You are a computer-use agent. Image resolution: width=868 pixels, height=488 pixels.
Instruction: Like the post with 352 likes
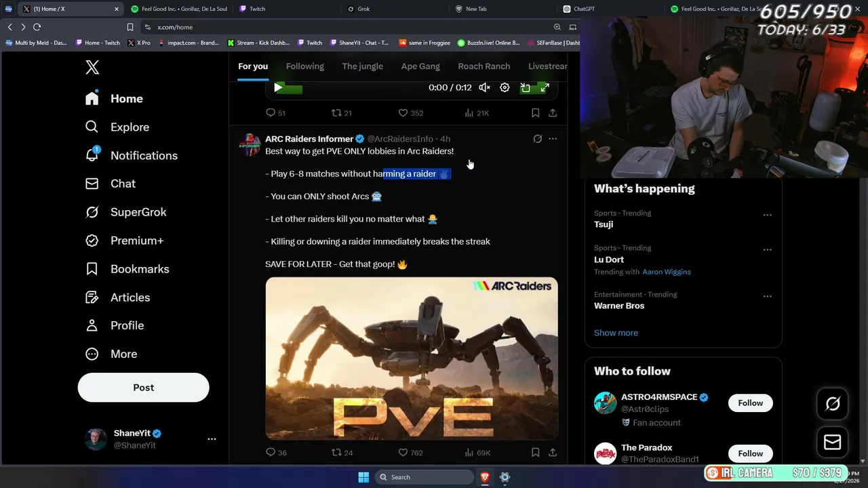coord(410,113)
